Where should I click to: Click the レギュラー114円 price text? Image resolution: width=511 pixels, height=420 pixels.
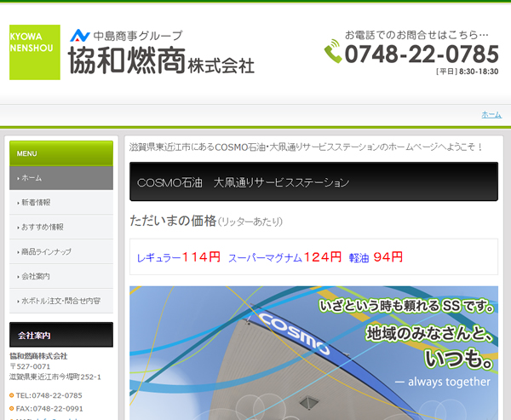(179, 257)
